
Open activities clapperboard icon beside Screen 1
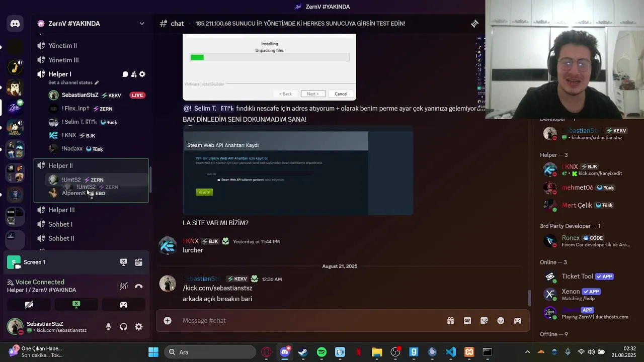tap(139, 262)
